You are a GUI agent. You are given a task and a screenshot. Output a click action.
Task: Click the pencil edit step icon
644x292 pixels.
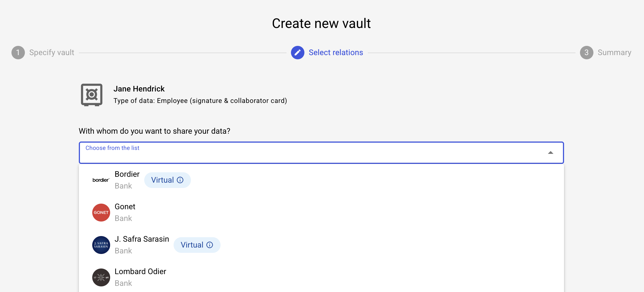tap(297, 53)
